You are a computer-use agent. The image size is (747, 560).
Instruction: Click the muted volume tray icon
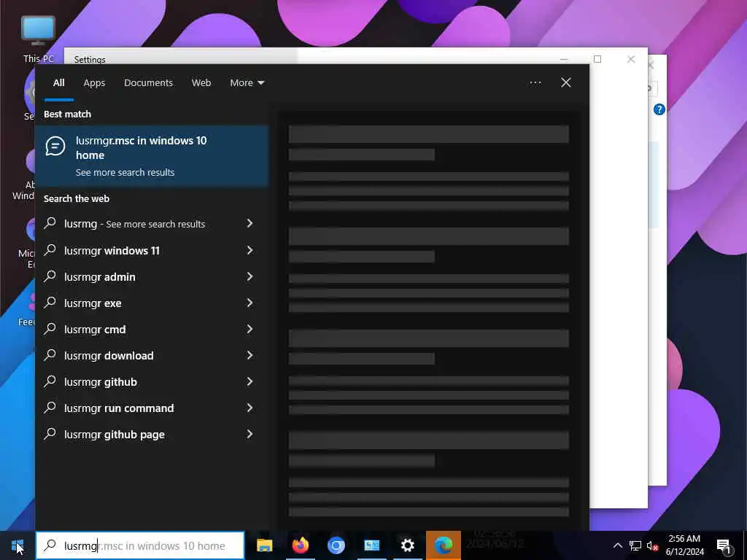652,545
